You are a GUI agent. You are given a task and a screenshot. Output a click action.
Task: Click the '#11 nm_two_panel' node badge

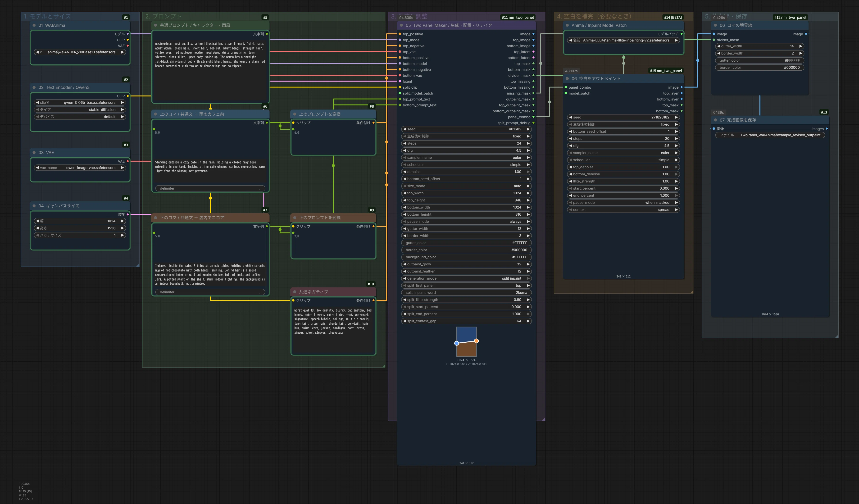point(518,17)
